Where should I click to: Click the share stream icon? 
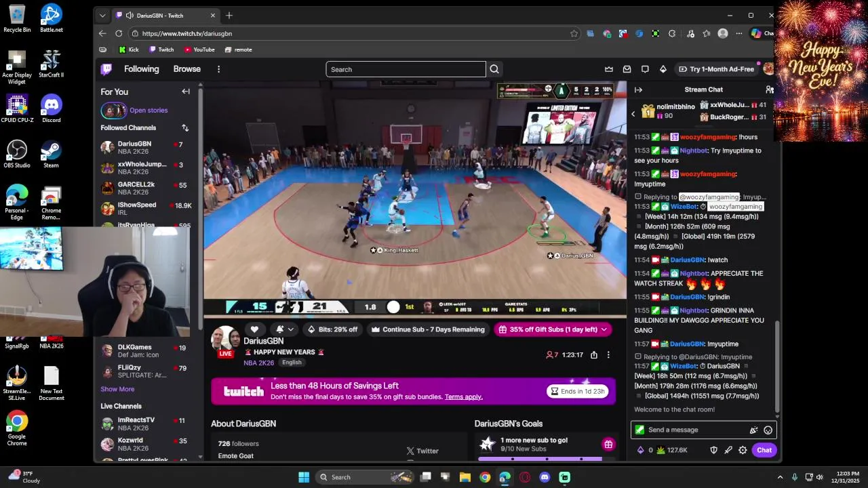click(594, 354)
